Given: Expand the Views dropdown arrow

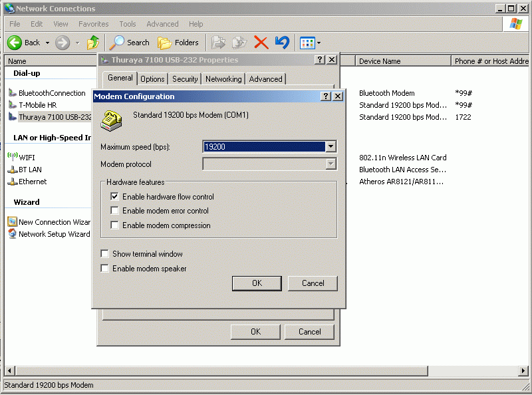Looking at the screenshot, I should pyautogui.click(x=319, y=43).
